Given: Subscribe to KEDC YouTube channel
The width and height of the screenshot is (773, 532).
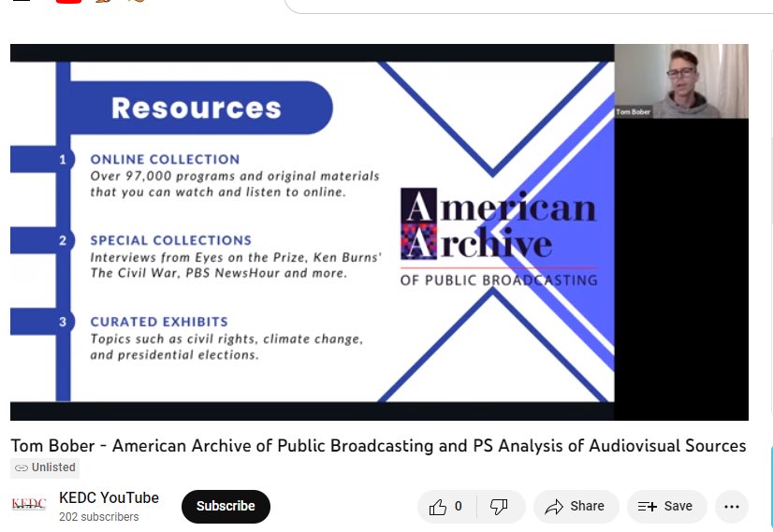Looking at the screenshot, I should 226,507.
